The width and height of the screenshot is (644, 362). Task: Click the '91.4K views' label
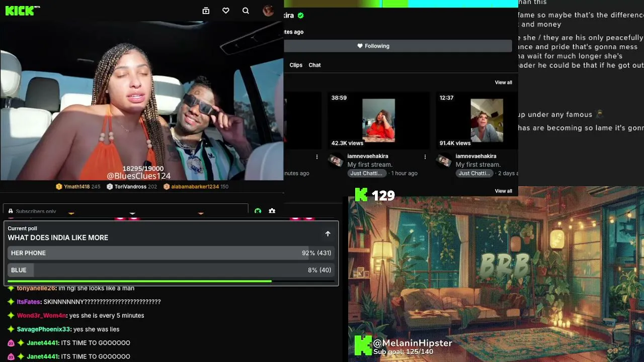pos(455,143)
